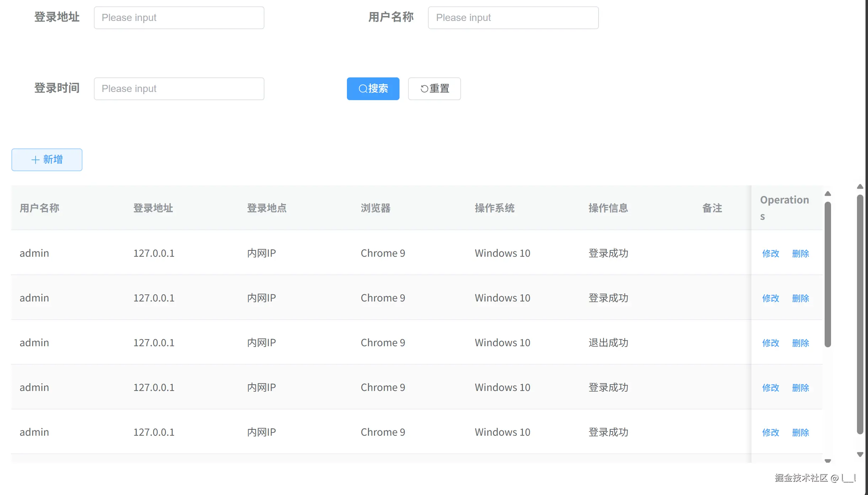Click inside the 登录时间 input field

coord(179,88)
